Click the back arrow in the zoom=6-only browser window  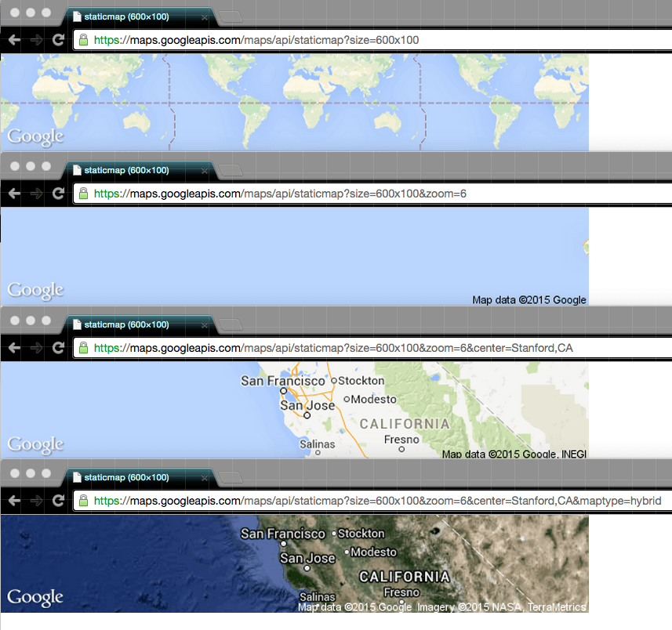[14, 194]
